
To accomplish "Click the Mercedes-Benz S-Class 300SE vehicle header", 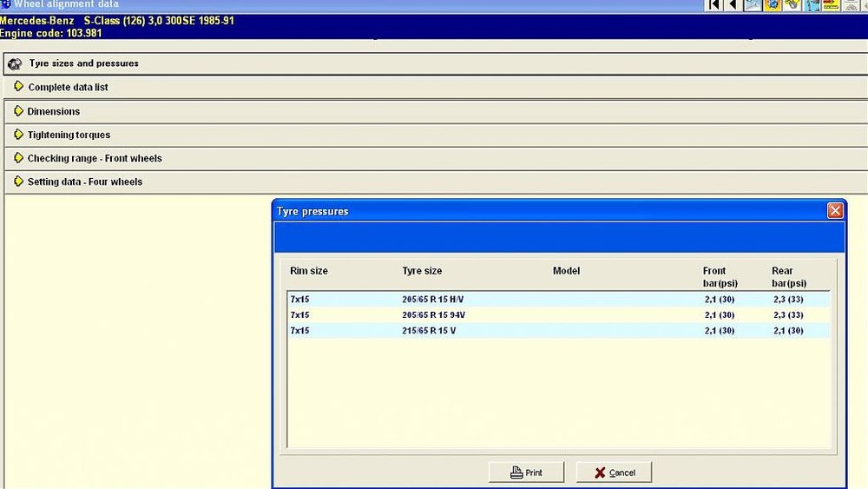I will pos(117,21).
